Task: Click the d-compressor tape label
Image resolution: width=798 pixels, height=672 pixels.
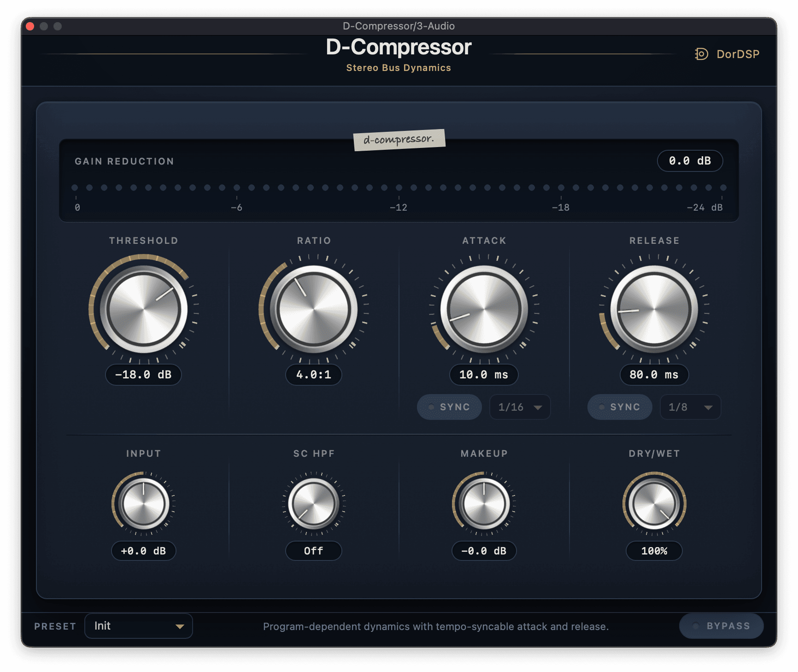Action: coord(399,140)
